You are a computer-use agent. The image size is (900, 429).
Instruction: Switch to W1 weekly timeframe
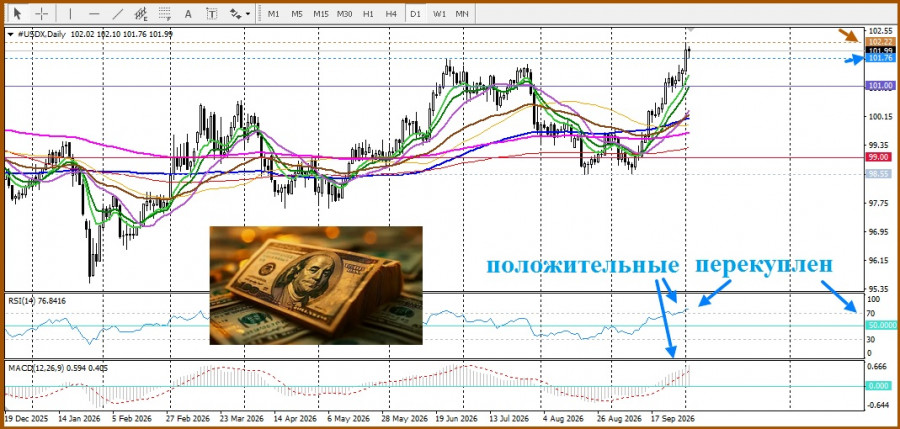click(x=439, y=13)
